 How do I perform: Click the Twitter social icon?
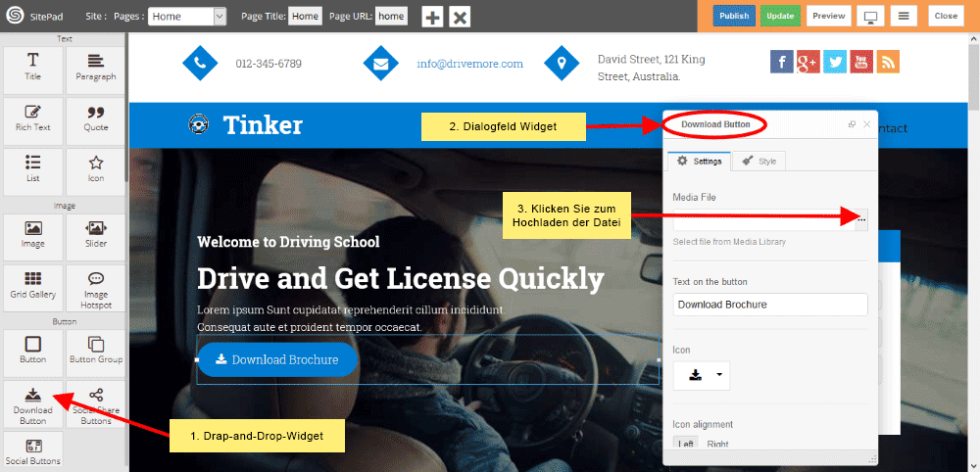tap(835, 62)
